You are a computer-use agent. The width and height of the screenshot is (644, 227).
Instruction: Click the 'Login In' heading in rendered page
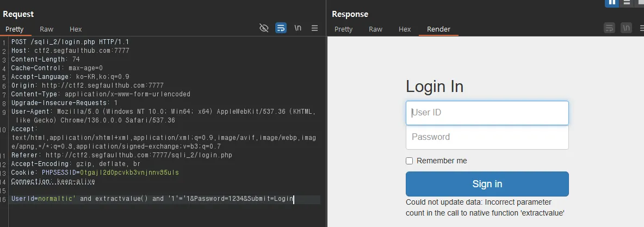click(x=435, y=87)
